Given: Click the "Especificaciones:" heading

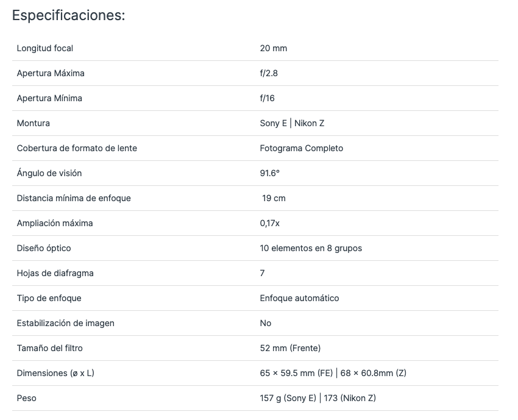Looking at the screenshot, I should tap(68, 16).
